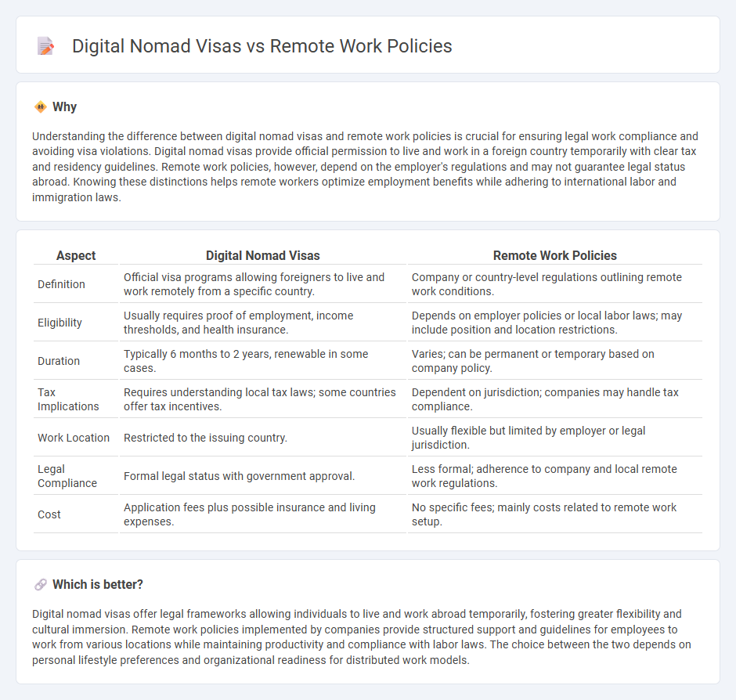Click the orange diamond icon next to Why

tap(41, 107)
